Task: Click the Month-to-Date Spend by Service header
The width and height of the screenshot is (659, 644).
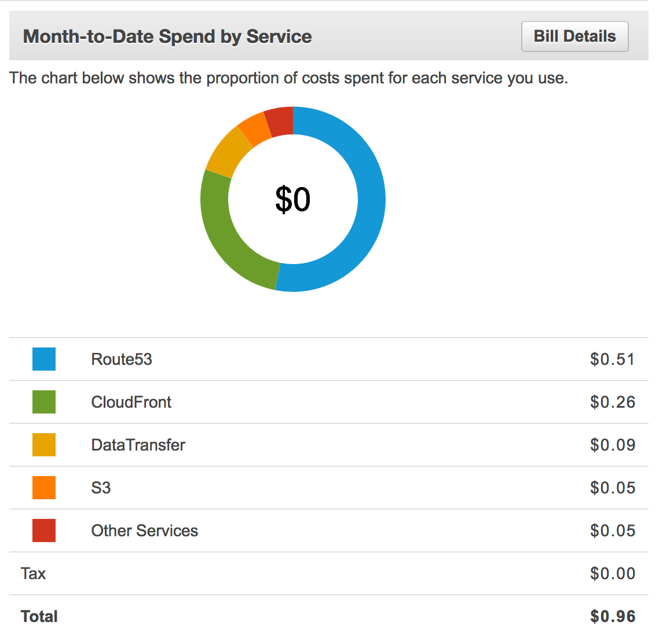Action: point(167,36)
